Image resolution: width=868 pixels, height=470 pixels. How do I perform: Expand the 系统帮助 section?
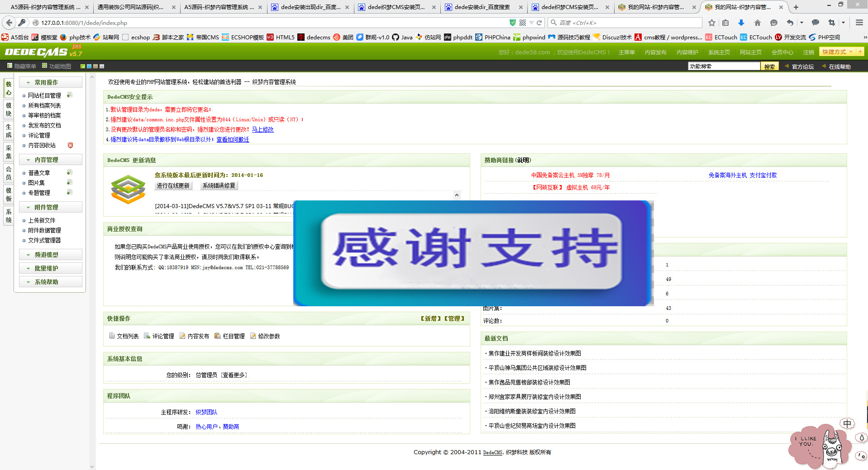point(51,282)
